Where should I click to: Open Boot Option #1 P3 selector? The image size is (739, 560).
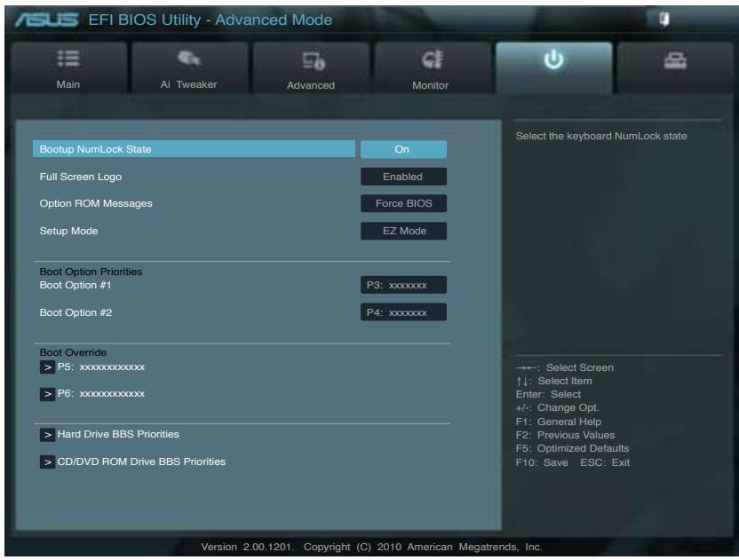[x=403, y=285]
